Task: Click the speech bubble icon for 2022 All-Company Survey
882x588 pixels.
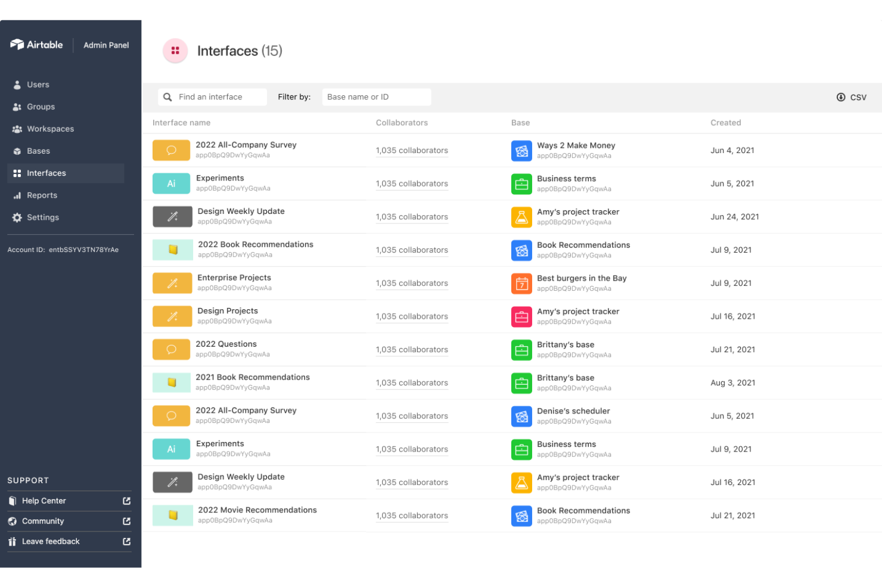Action: [171, 150]
